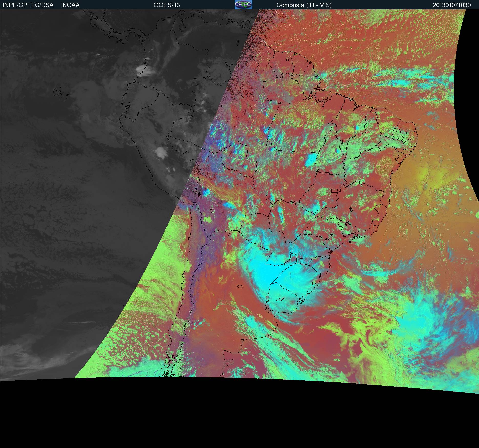
Task: Click the 201301071030 timestamp
Action: tap(452, 5)
